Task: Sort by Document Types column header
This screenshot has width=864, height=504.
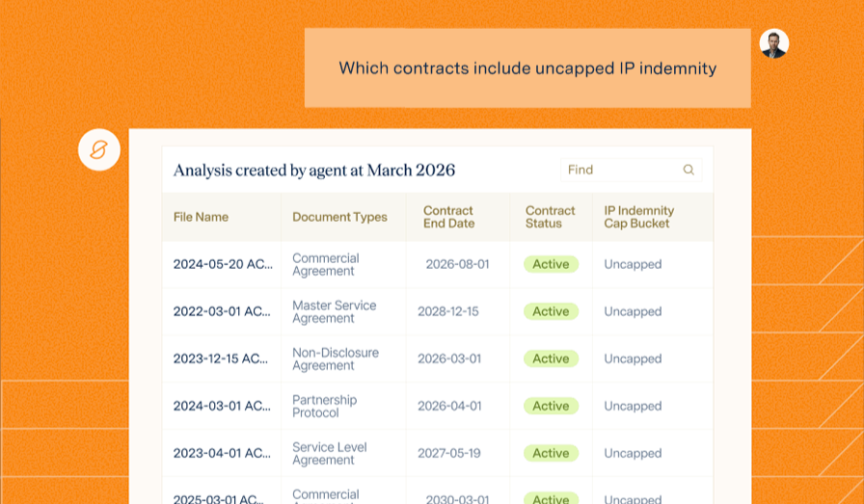Action: [339, 217]
